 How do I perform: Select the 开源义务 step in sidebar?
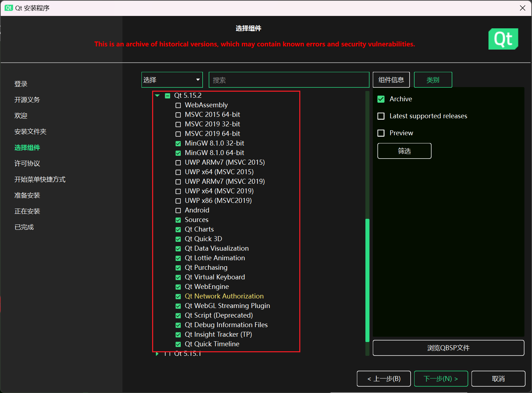(27, 100)
